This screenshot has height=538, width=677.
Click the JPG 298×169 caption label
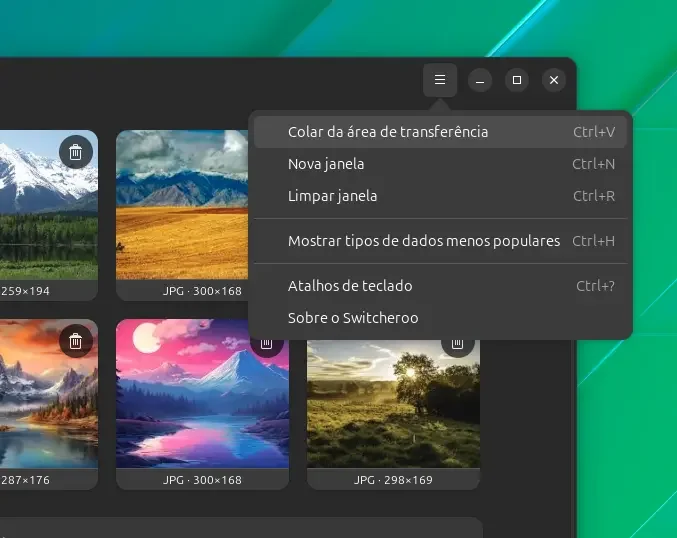click(393, 480)
